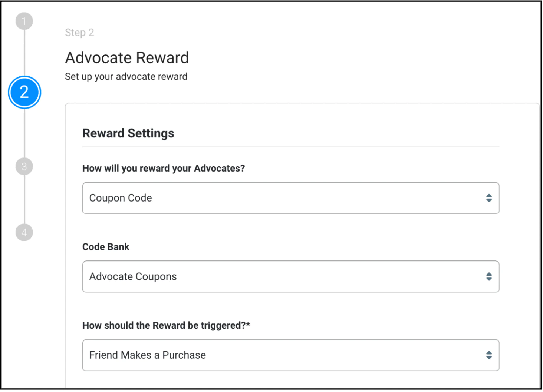This screenshot has height=392, width=543.
Task: Click the Step 2 label text
Action: tap(79, 33)
